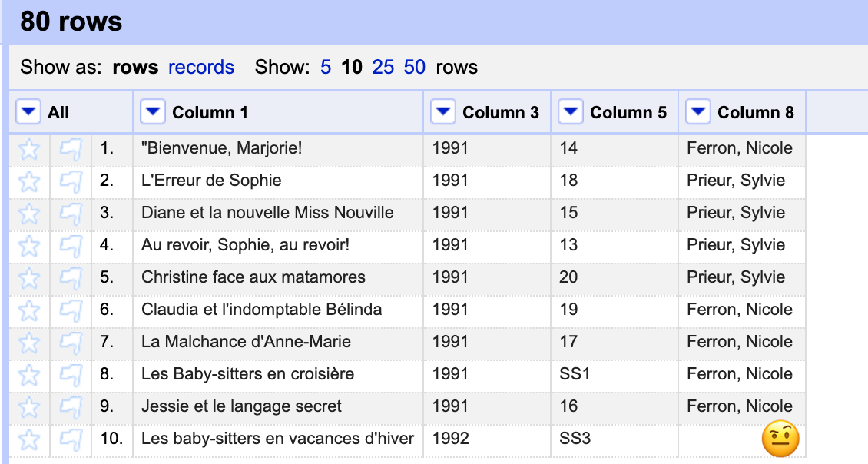Toggle the star on "Diane et la nouvelle Miss Nouville"

point(29,214)
